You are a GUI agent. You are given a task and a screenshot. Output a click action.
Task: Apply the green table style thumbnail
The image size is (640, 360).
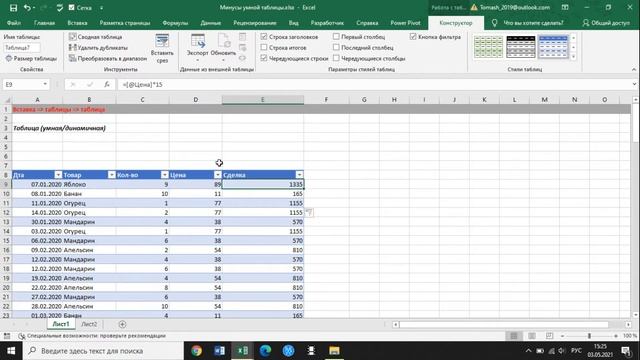(488, 47)
